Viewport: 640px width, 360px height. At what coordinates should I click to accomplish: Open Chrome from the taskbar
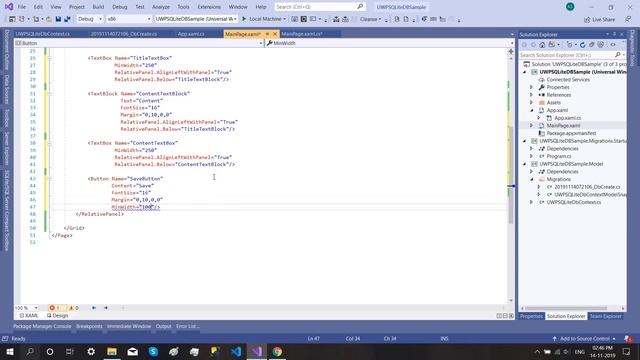pos(277,351)
